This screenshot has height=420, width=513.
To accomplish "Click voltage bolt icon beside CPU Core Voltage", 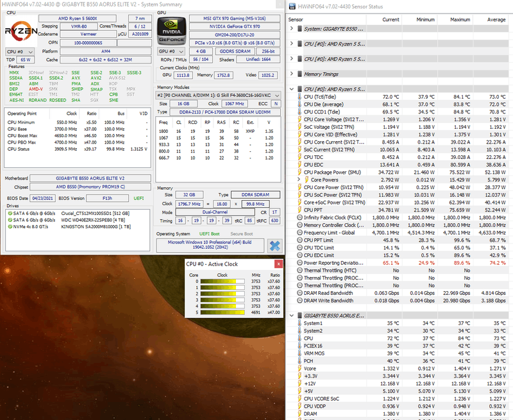I will pyautogui.click(x=299, y=119).
